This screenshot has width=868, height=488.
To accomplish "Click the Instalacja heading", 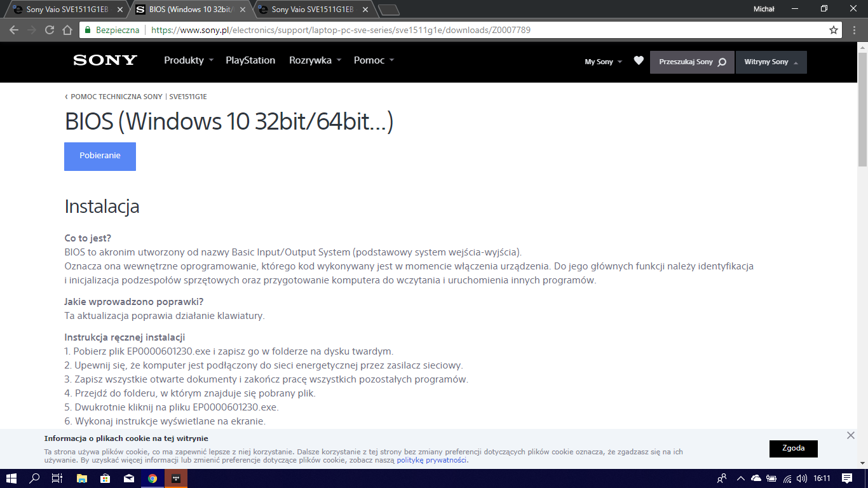I will (102, 207).
